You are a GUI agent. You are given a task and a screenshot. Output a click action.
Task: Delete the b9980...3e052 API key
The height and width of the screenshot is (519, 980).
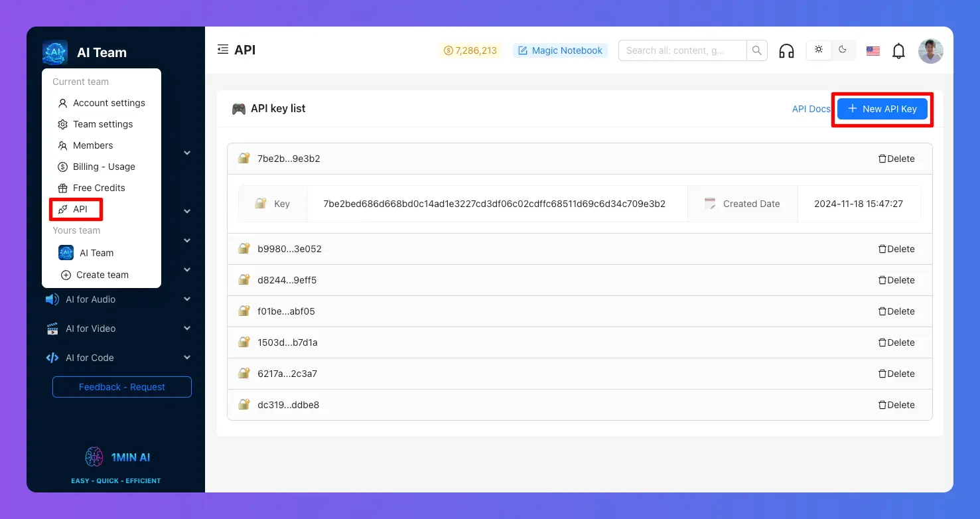point(896,249)
